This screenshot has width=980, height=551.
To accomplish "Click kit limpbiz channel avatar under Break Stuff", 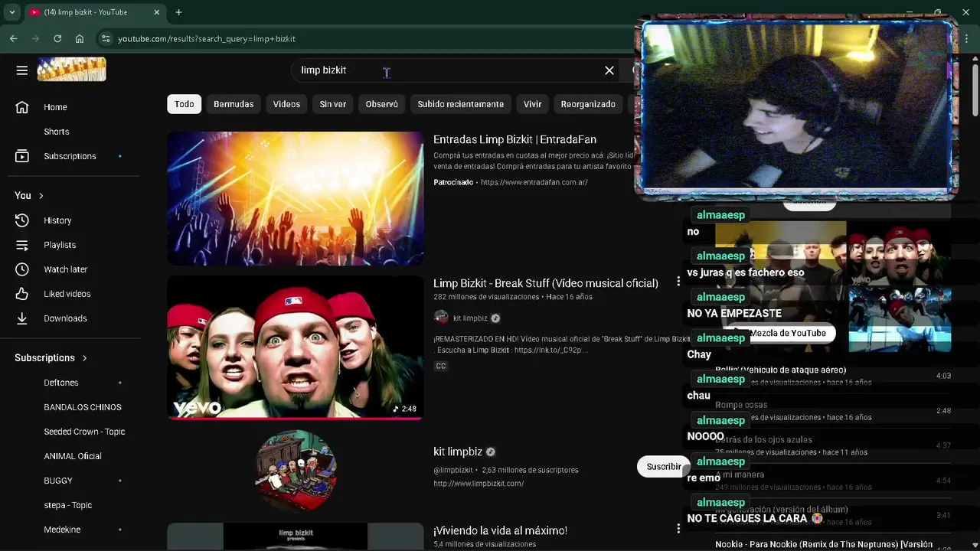I will click(x=441, y=318).
